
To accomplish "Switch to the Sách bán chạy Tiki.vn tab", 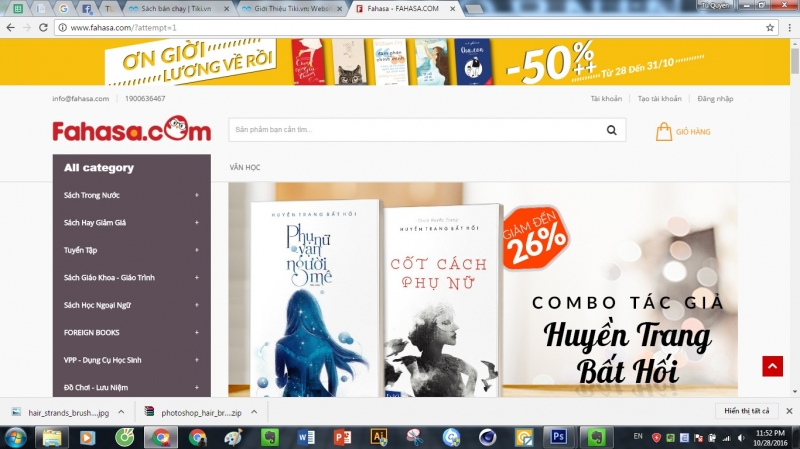I will coord(176,9).
